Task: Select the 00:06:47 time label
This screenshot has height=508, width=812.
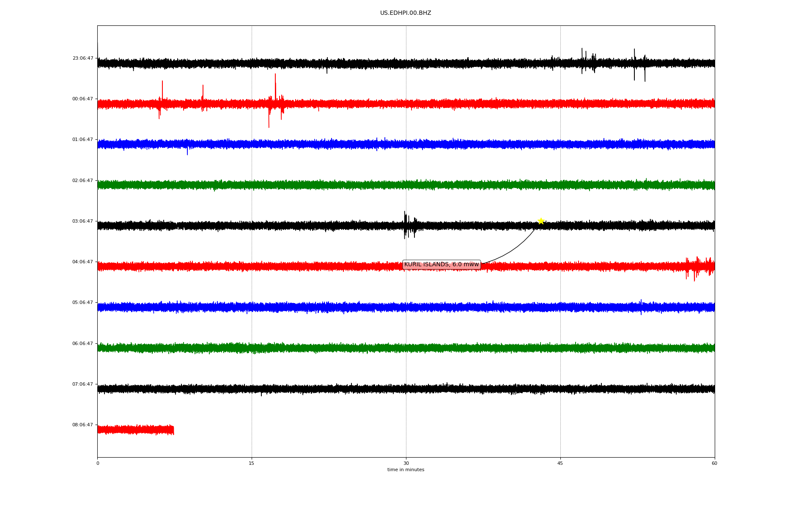Action: (x=83, y=99)
